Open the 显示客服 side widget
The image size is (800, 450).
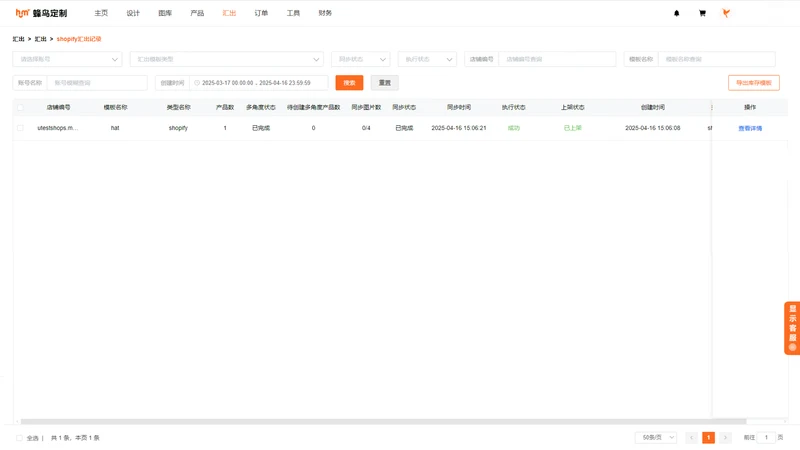coord(792,328)
